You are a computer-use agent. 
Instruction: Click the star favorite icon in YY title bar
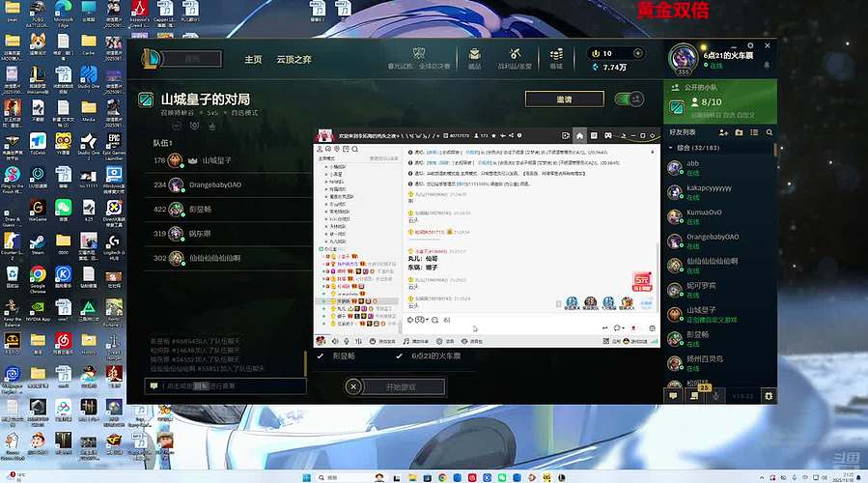(493, 135)
